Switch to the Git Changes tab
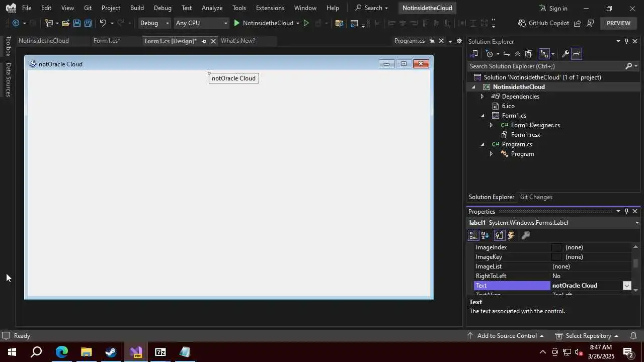This screenshot has height=362, width=644. (536, 197)
